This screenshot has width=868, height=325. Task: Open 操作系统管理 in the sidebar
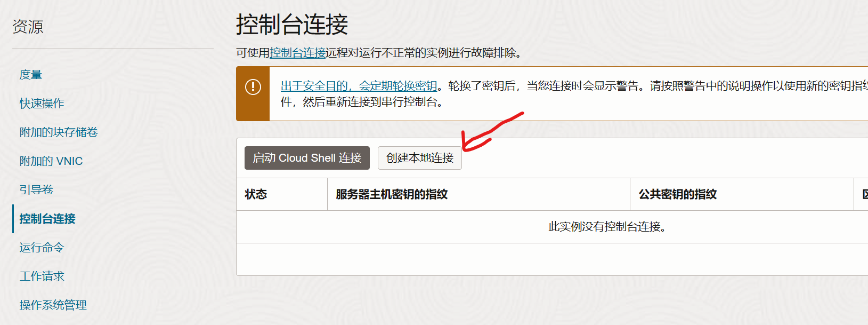(53, 305)
